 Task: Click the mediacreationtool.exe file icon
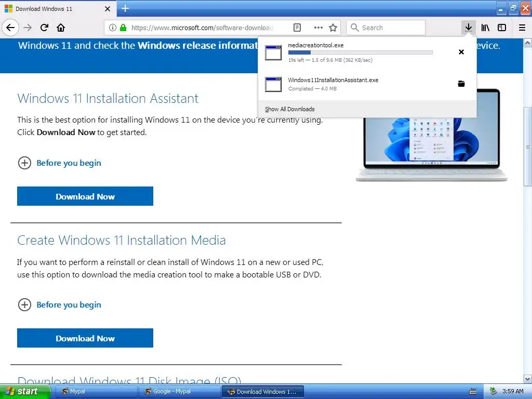click(273, 52)
